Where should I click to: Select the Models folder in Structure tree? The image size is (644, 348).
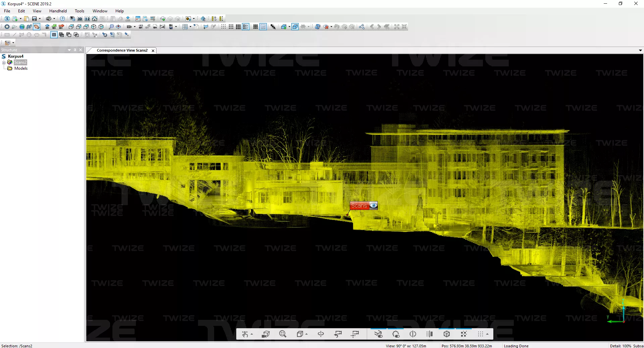[x=21, y=68]
